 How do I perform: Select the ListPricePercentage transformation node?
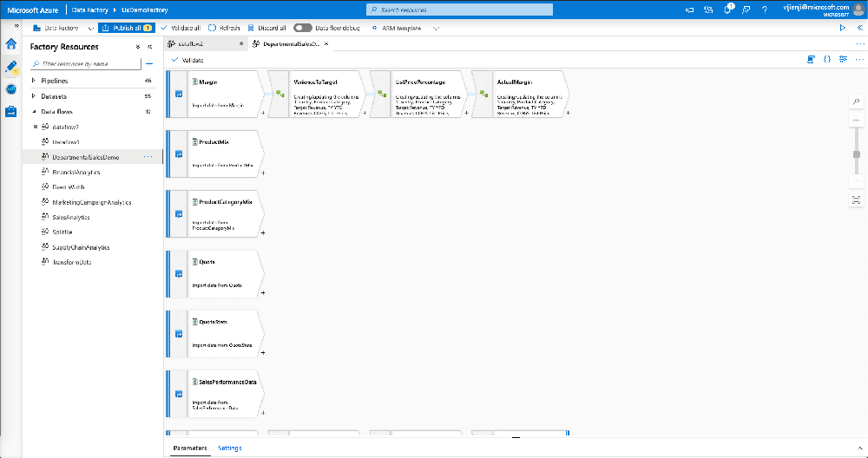pyautogui.click(x=419, y=94)
